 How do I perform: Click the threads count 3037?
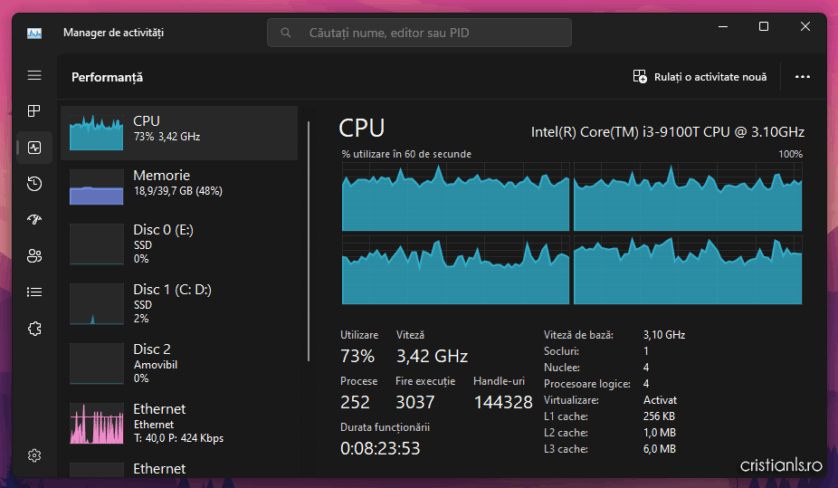click(x=415, y=402)
